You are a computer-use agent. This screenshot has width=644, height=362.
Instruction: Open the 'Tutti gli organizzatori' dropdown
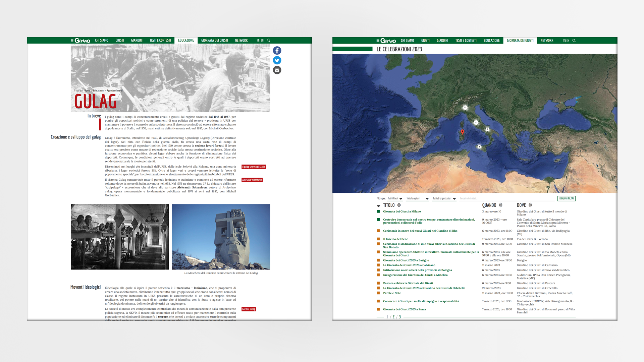pyautogui.click(x=444, y=199)
